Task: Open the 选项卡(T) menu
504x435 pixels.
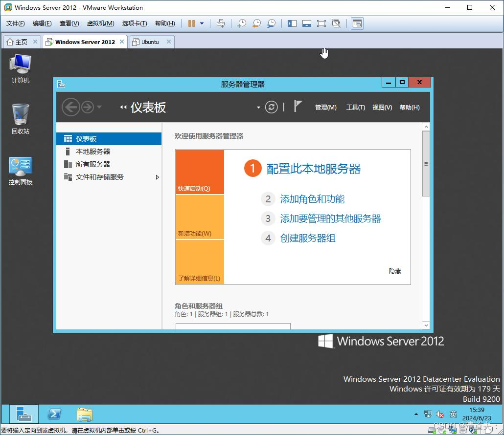Action: tap(135, 23)
